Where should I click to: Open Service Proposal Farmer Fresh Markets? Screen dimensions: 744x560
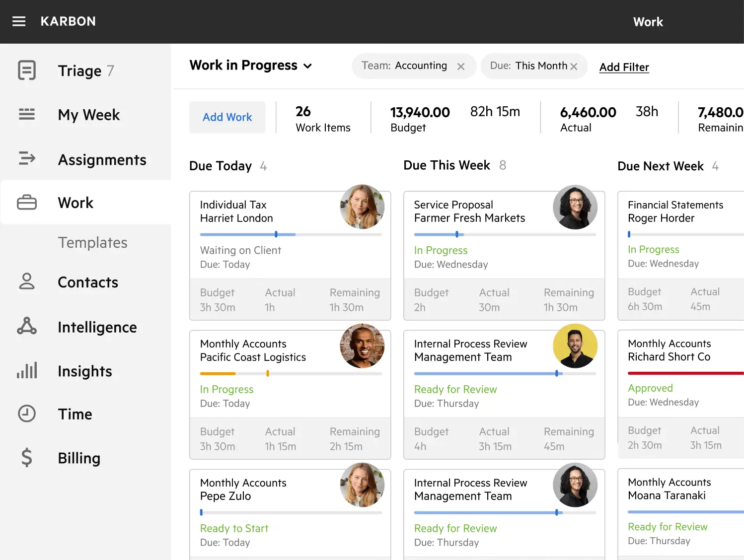tap(504, 256)
